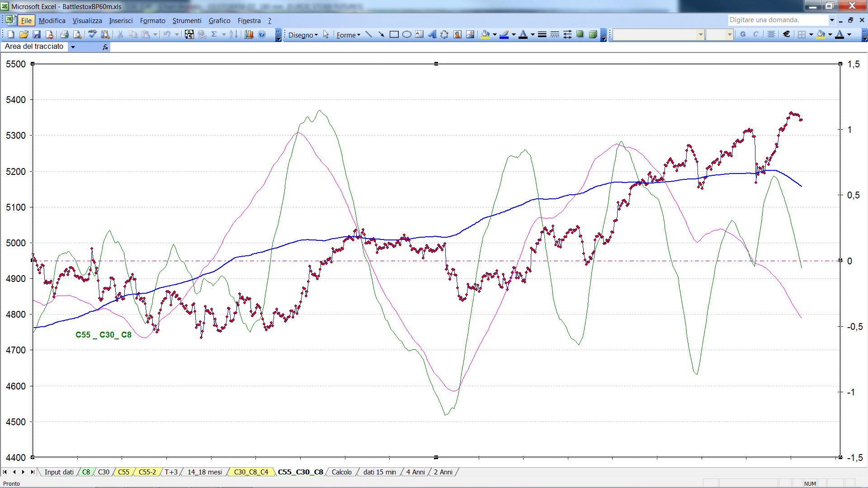This screenshot has width=868, height=488.
Task: Click the Sort A-Z icon
Action: click(x=233, y=34)
